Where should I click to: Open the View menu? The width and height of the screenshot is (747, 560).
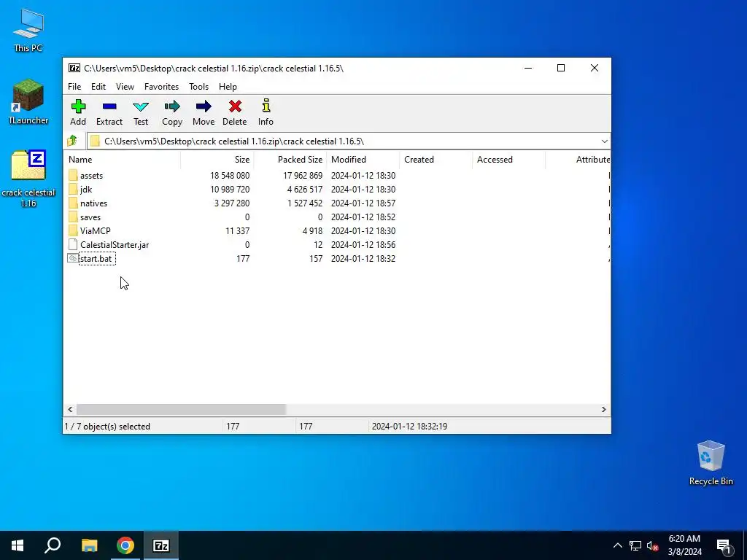pyautogui.click(x=125, y=87)
